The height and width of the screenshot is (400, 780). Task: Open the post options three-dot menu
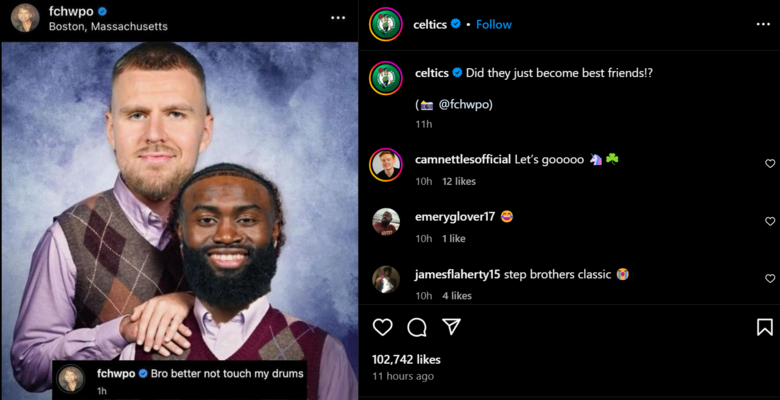tap(338, 18)
